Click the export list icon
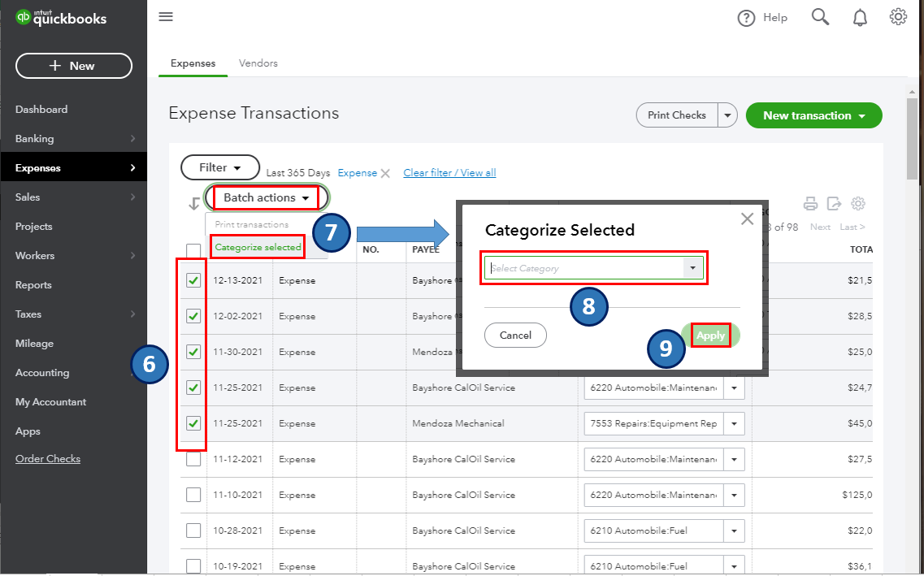The image size is (924, 576). pyautogui.click(x=834, y=204)
